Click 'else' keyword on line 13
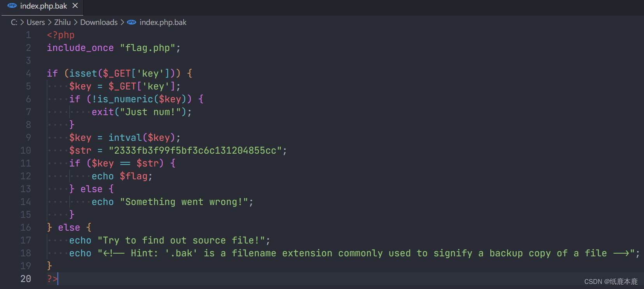This screenshot has height=289, width=644. (x=91, y=189)
